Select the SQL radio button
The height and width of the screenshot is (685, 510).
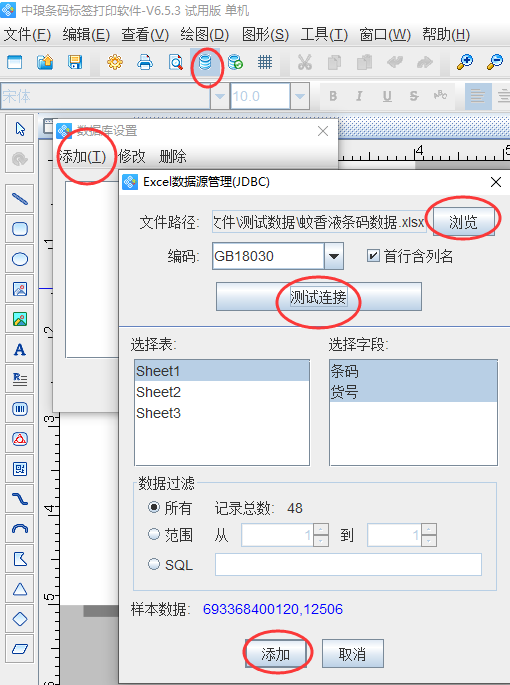[154, 564]
